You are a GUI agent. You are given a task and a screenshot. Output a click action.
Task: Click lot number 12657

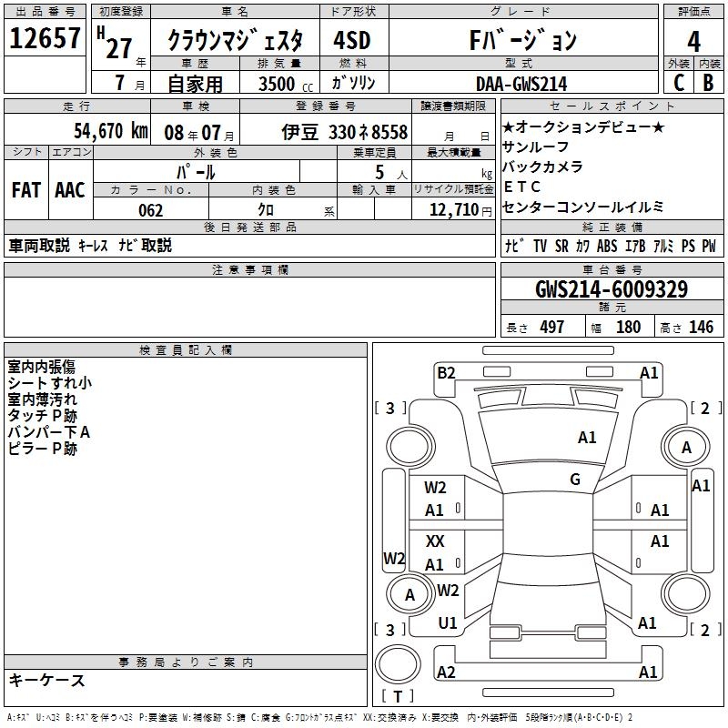click(x=45, y=38)
